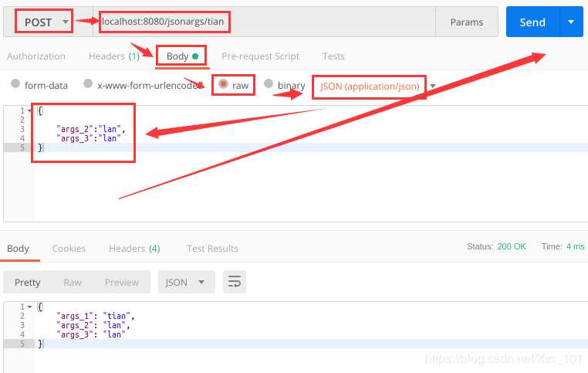Screen dimensions: 588x373
Task: Open the response Cookies tab
Action: (x=69, y=249)
